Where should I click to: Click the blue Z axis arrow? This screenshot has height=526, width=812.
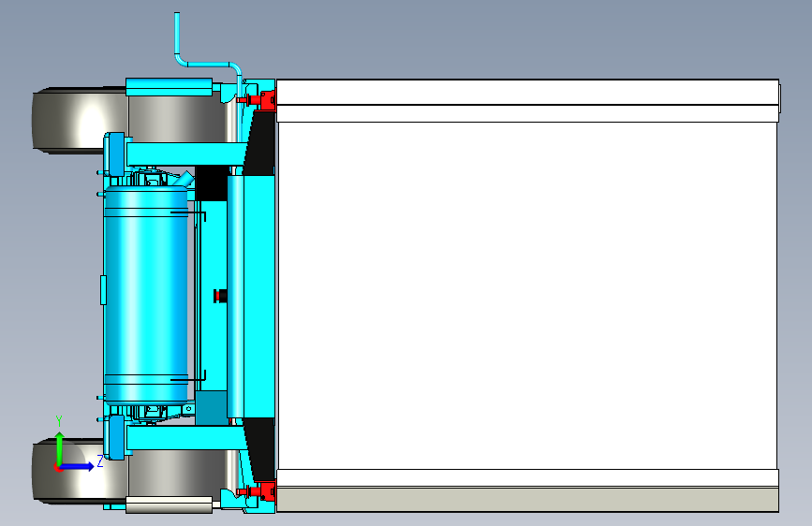click(x=78, y=466)
